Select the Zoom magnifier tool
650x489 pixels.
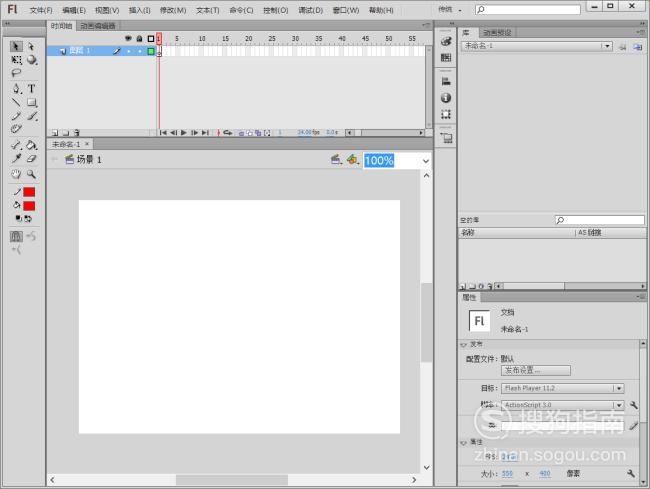pyautogui.click(x=32, y=174)
